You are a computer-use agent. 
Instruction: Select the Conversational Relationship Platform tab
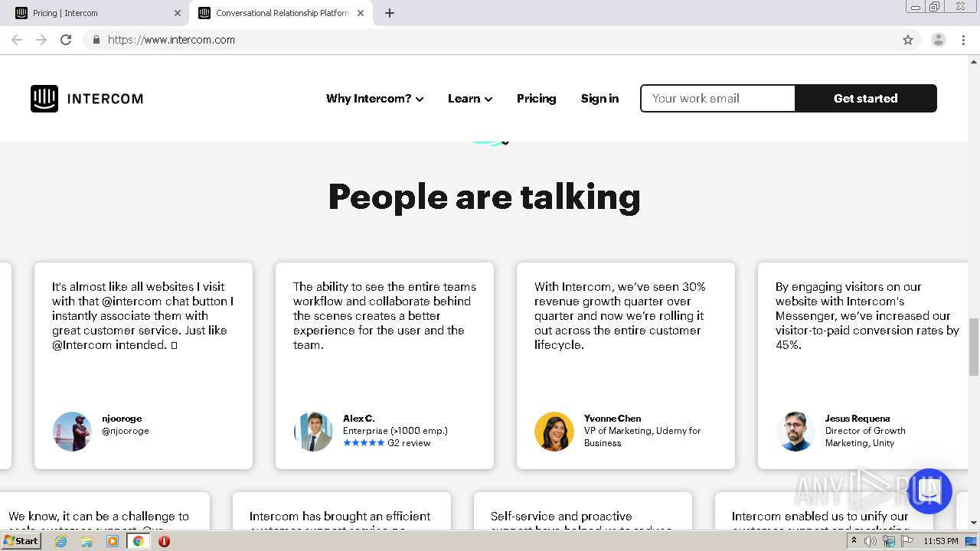[281, 13]
